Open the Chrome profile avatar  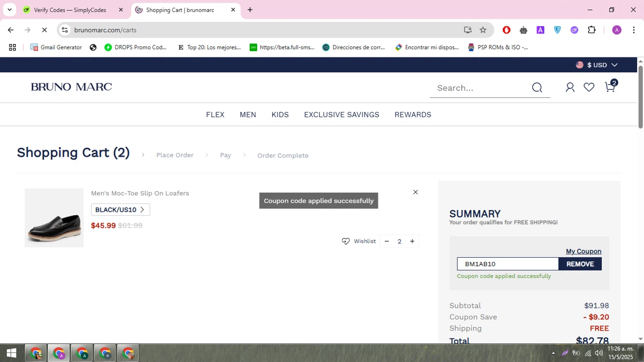(617, 30)
